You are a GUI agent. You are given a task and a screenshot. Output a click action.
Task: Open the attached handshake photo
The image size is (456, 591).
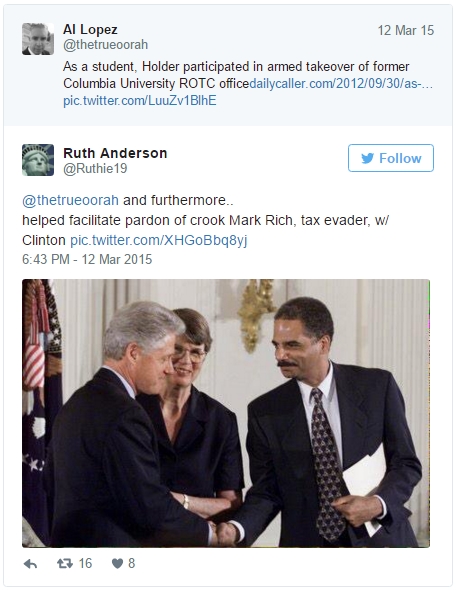point(226,413)
